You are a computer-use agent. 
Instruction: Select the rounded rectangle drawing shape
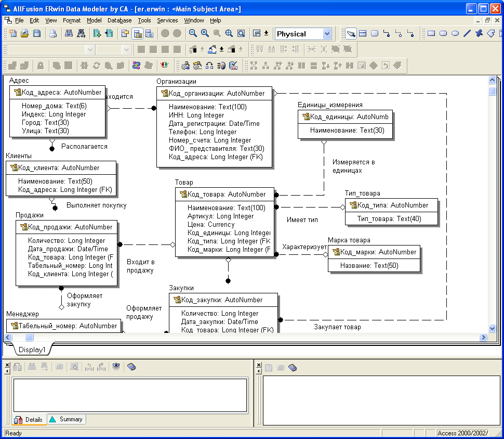click(443, 33)
